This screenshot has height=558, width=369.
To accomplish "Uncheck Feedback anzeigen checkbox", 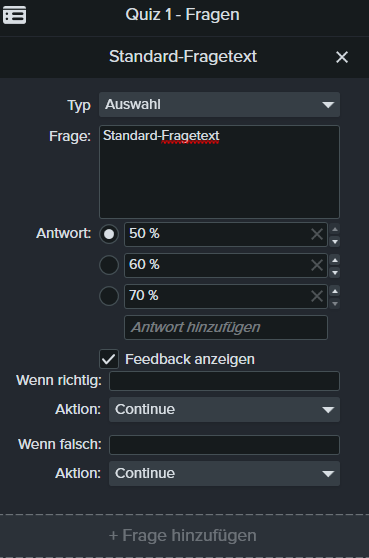I will coord(109,359).
